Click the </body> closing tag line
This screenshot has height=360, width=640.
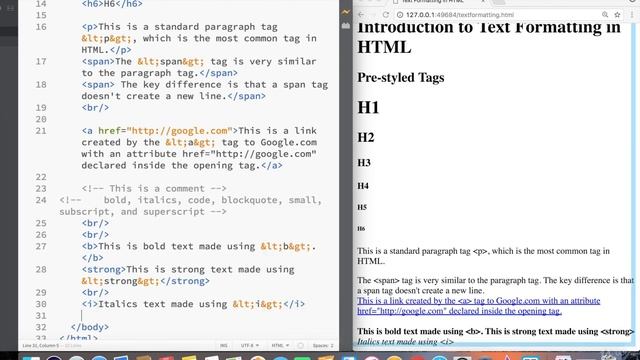[89, 327]
